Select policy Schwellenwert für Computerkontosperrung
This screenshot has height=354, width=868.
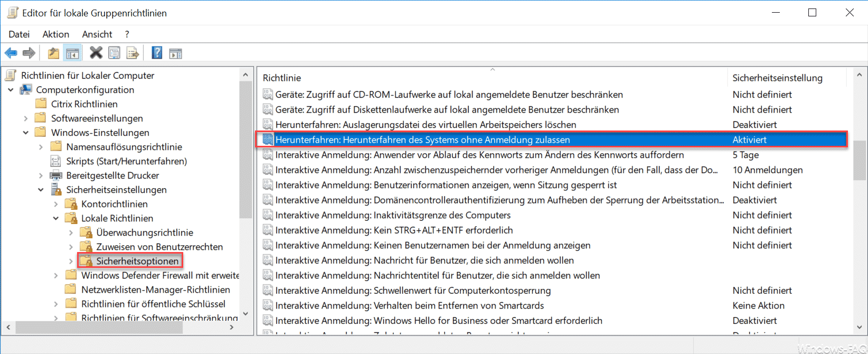tap(413, 291)
